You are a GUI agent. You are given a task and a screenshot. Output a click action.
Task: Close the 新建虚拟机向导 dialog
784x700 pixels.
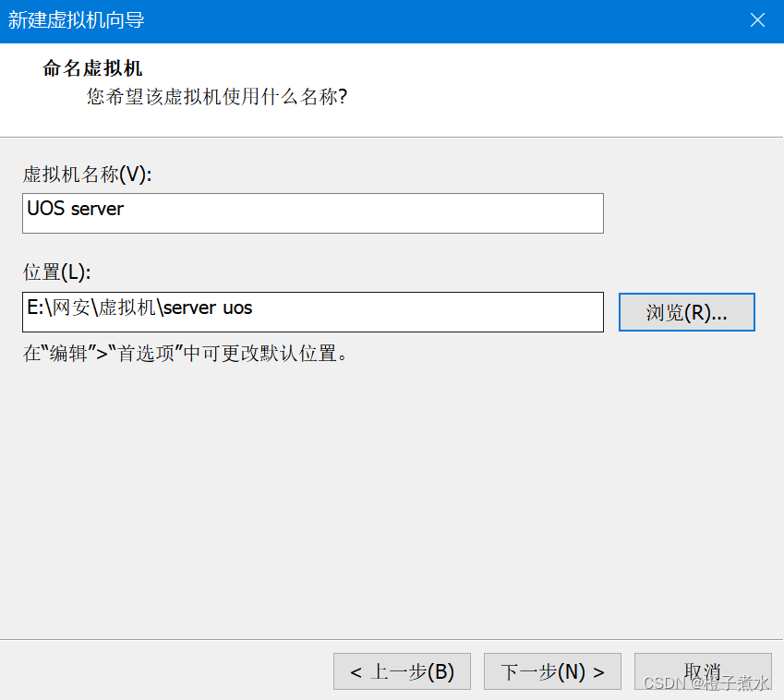click(x=757, y=20)
